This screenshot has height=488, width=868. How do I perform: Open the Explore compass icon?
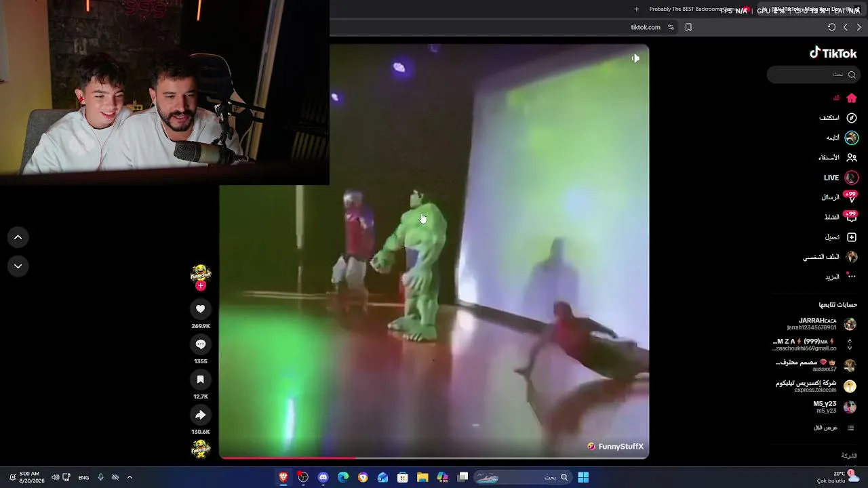pyautogui.click(x=852, y=118)
